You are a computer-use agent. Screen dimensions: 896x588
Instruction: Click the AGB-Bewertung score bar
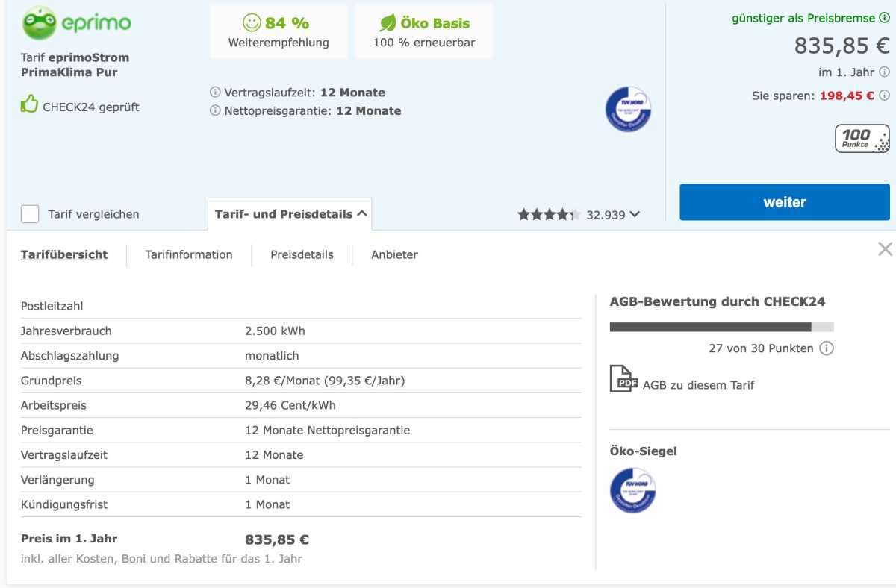[x=722, y=327]
